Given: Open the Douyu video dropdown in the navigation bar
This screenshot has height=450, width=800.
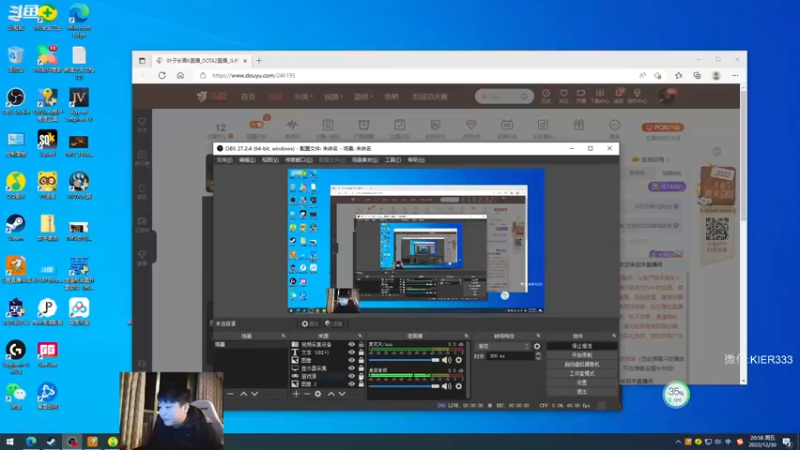Looking at the screenshot, I should 333,96.
